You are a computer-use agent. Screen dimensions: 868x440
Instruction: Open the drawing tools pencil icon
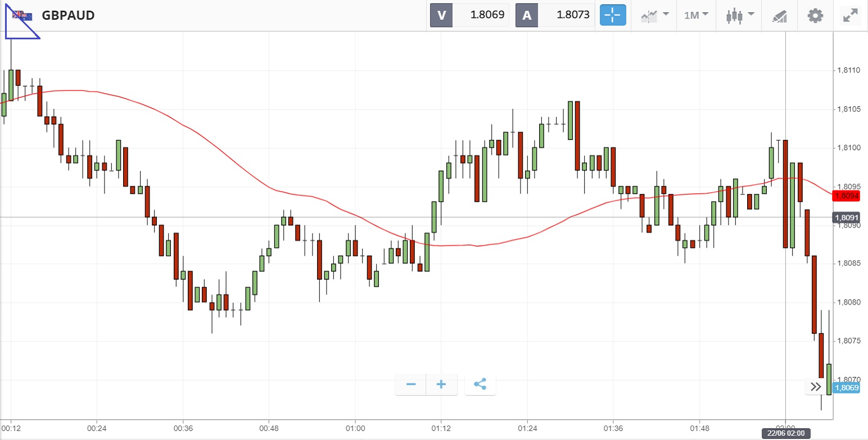tap(779, 16)
